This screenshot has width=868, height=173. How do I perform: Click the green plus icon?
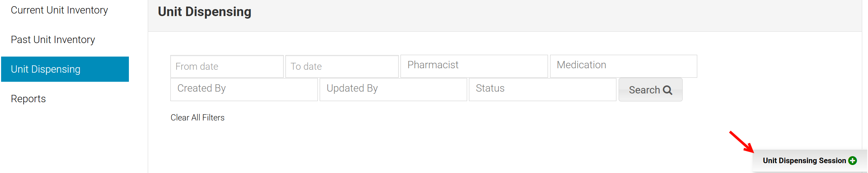click(852, 161)
